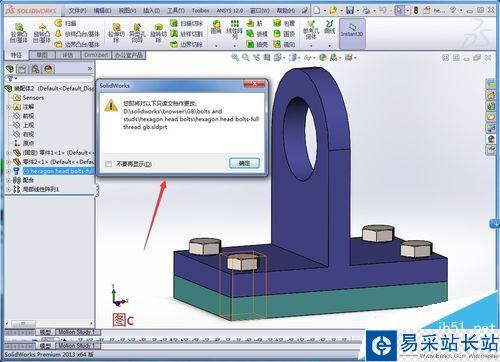Select the Rib (筋) tool
The width and height of the screenshot is (500, 362).
[254, 23]
